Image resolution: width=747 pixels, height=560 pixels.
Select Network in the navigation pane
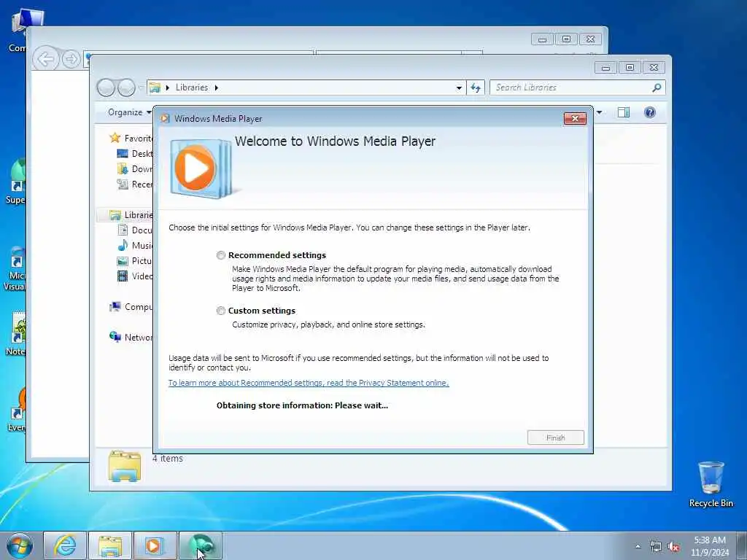[x=131, y=338]
